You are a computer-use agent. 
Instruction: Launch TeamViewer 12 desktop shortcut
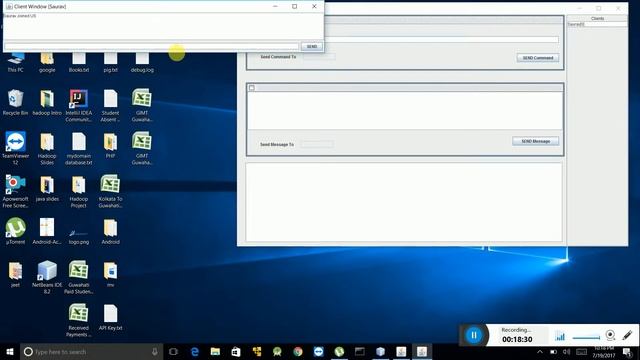tap(15, 148)
